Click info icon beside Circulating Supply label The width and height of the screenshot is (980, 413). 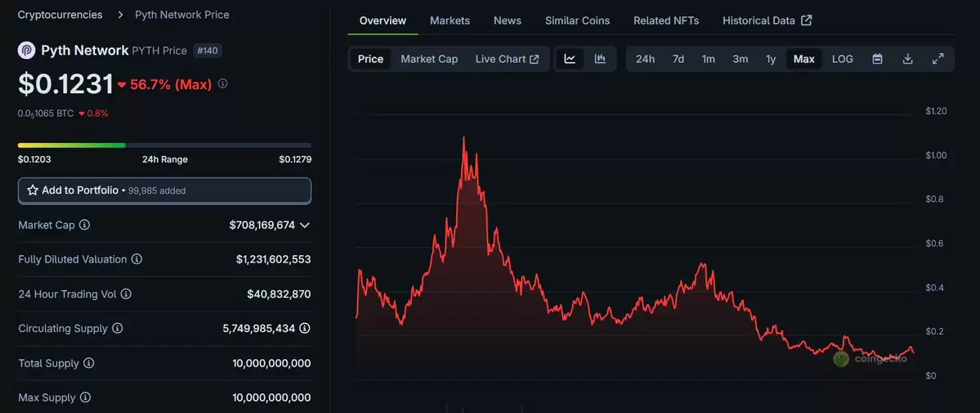click(x=118, y=328)
